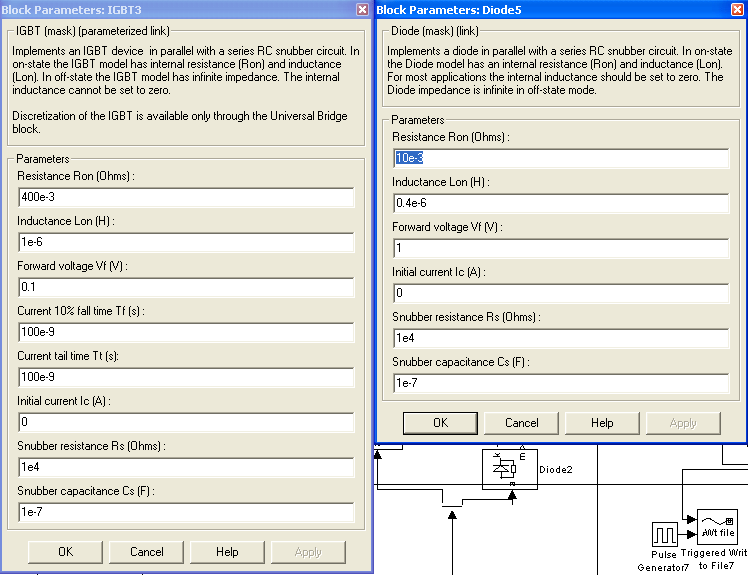Open Help from the IGBT3 dialog
748x575 pixels.
click(227, 552)
